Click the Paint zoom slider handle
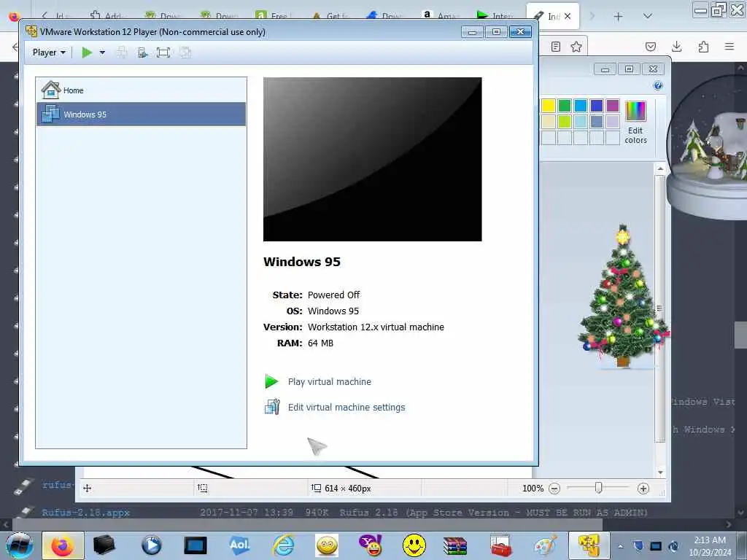Image resolution: width=747 pixels, height=560 pixels. (x=598, y=488)
